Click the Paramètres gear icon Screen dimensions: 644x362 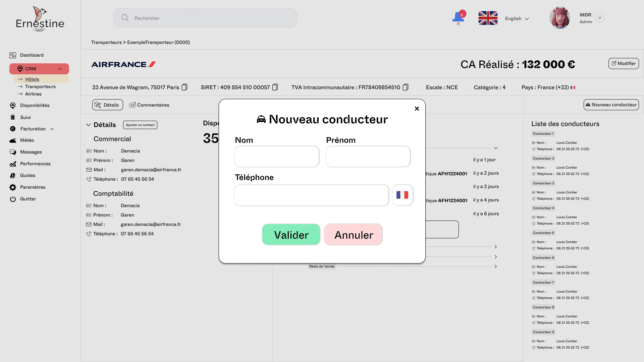[13, 187]
